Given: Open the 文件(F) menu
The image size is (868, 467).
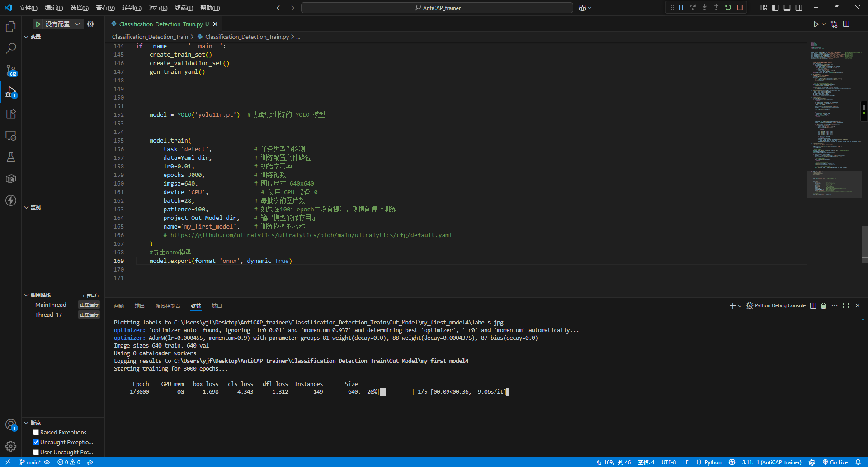Looking at the screenshot, I should pyautogui.click(x=28, y=8).
